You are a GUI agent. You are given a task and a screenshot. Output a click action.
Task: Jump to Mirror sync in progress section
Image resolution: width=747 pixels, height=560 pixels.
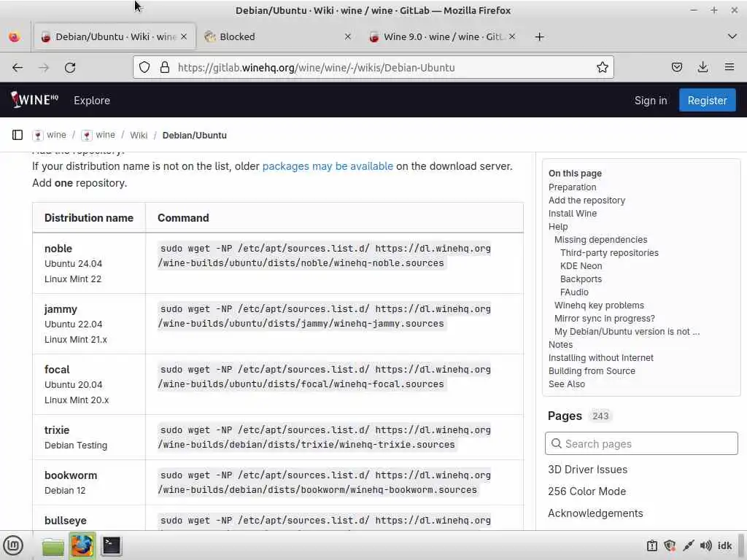click(605, 318)
